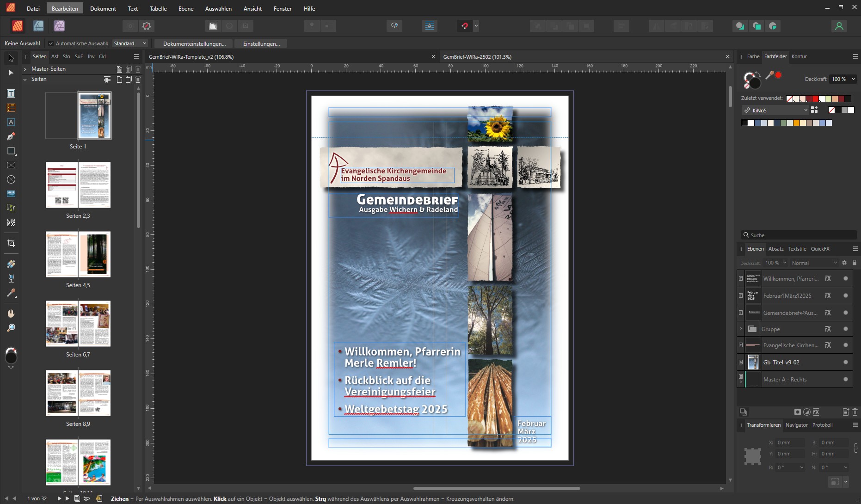861x504 pixels.
Task: Select the Move tool
Action: (x=11, y=58)
